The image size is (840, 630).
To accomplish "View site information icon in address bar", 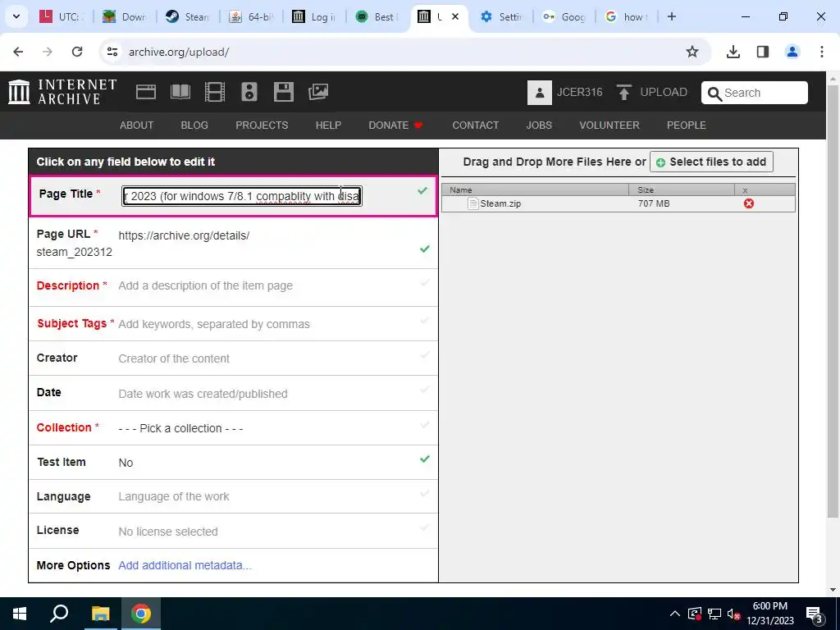I will 112,52.
